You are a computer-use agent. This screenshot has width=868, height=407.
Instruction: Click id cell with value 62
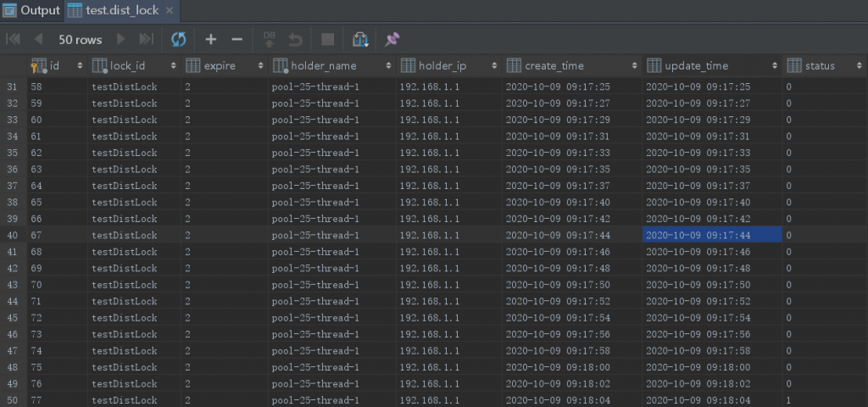click(x=57, y=153)
